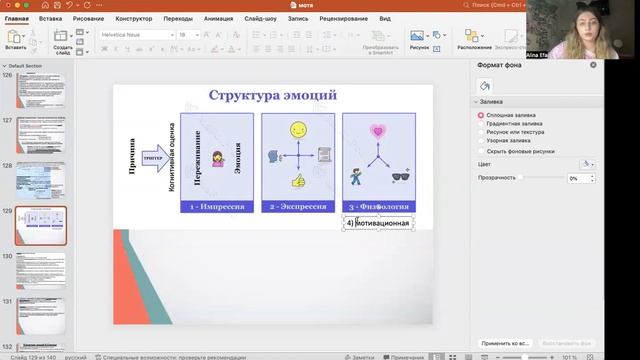This screenshot has width=640, height=360.
Task: Click the fit slide to window icon
Action: click(x=590, y=357)
